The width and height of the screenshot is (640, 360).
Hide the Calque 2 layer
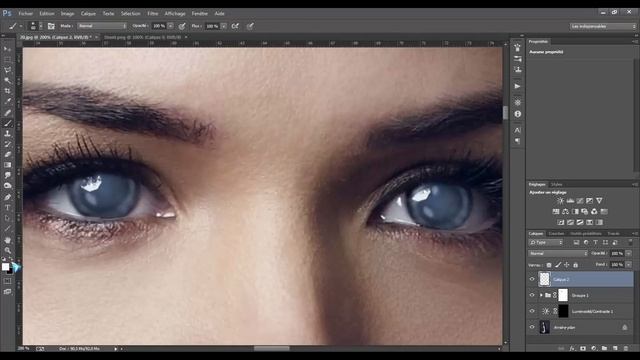tap(532, 279)
